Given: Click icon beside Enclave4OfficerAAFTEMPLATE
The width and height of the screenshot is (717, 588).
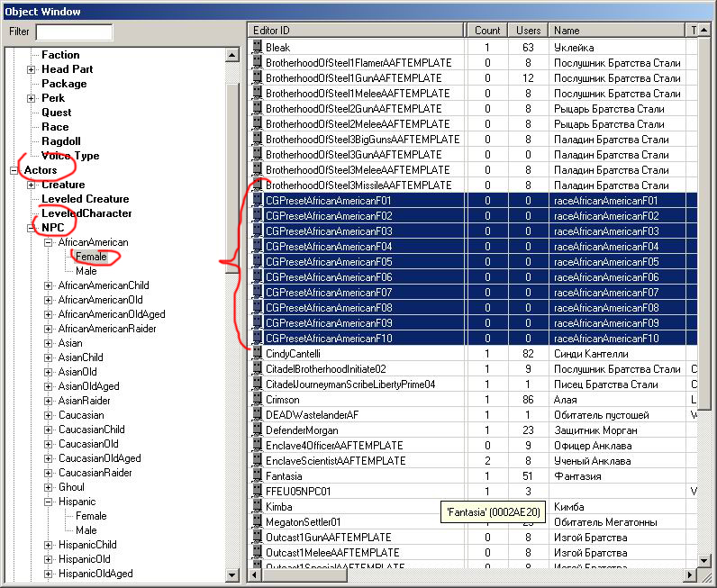Looking at the screenshot, I should click(258, 446).
